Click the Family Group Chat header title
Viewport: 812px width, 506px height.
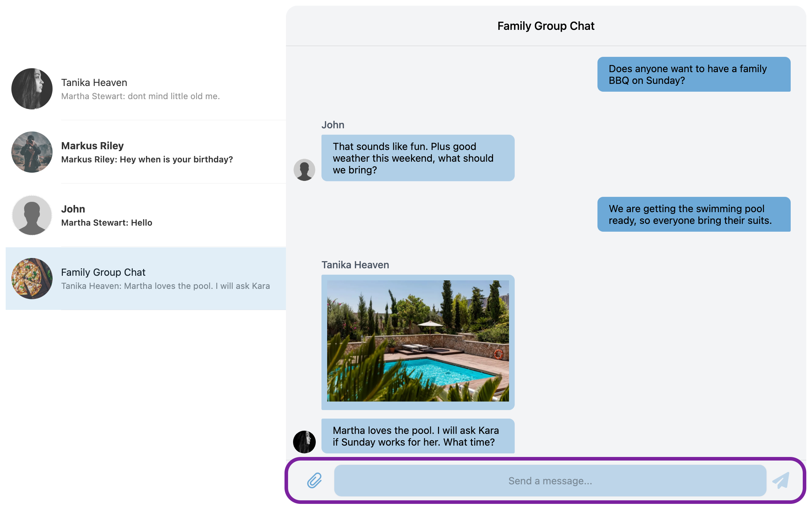(546, 26)
